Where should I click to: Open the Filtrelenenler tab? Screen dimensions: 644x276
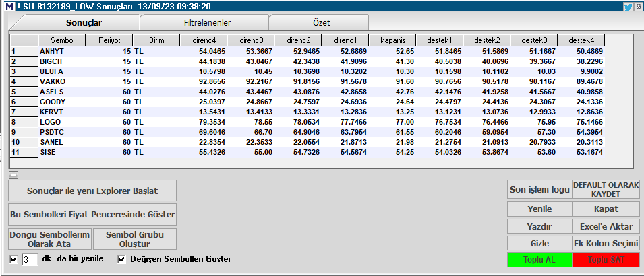[x=207, y=23]
